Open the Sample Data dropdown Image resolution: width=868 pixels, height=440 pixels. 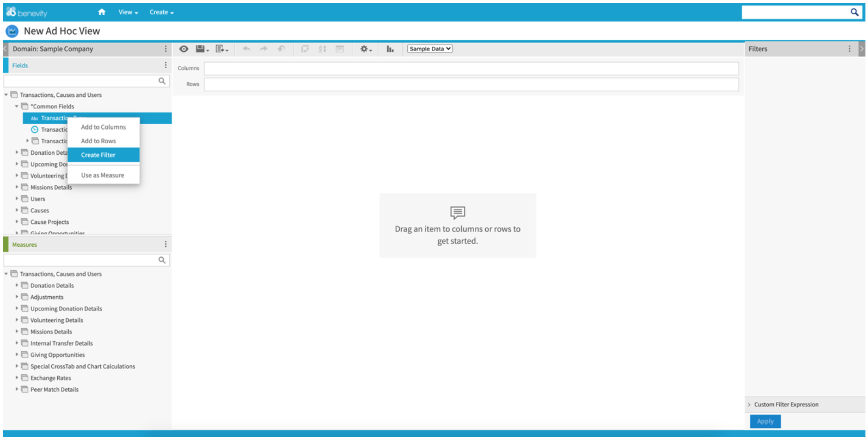[430, 49]
